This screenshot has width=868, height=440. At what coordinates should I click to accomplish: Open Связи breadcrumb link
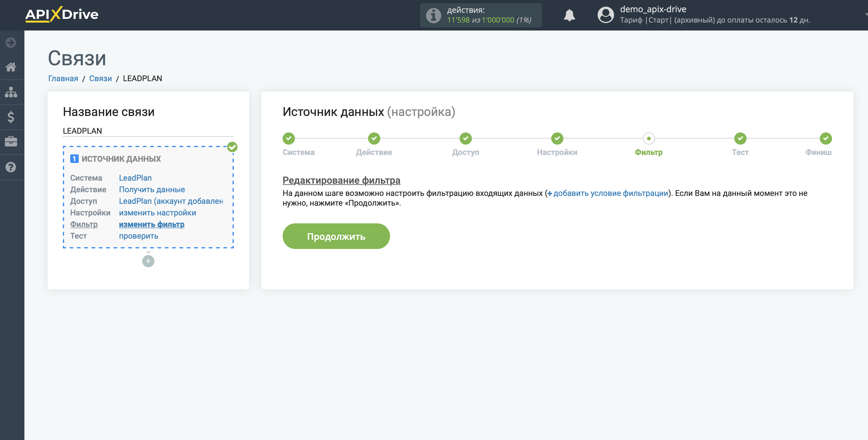(x=100, y=78)
